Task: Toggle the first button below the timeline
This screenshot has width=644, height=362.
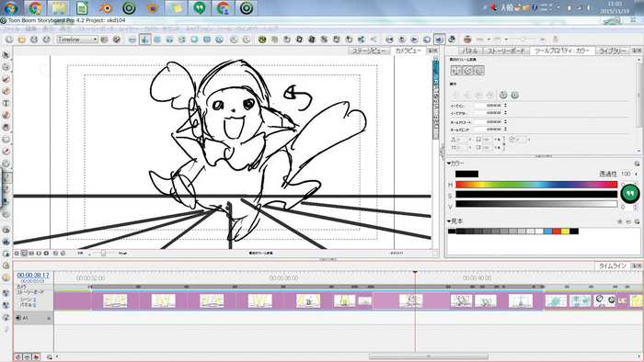Action: click(18, 357)
